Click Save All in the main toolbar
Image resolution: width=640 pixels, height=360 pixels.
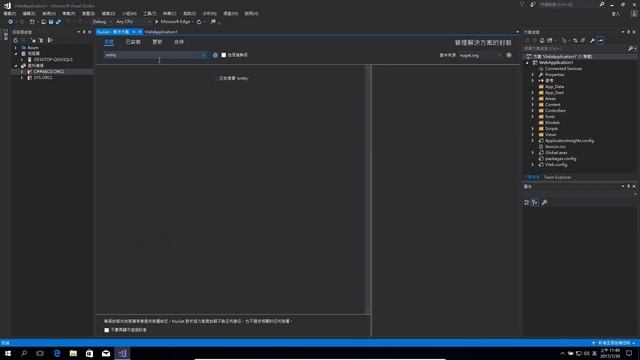coord(58,22)
